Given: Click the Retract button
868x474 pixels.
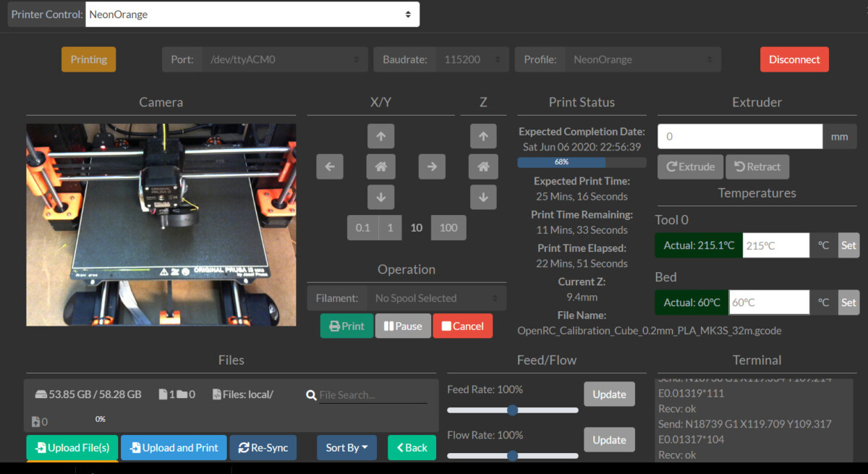Looking at the screenshot, I should (x=757, y=166).
